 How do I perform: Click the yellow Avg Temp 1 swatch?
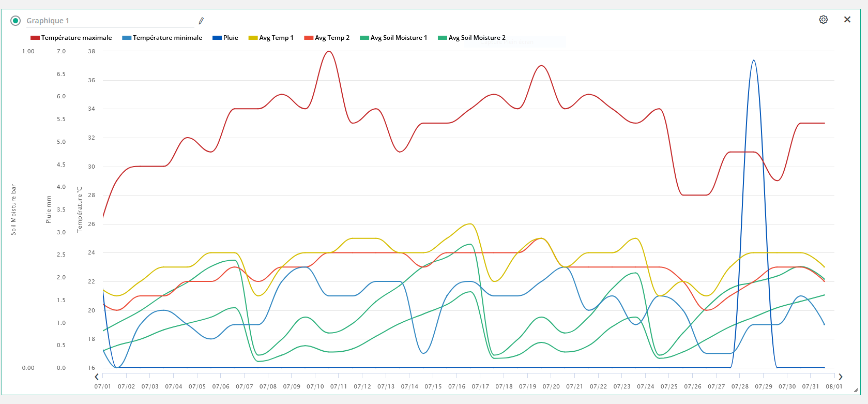(253, 38)
